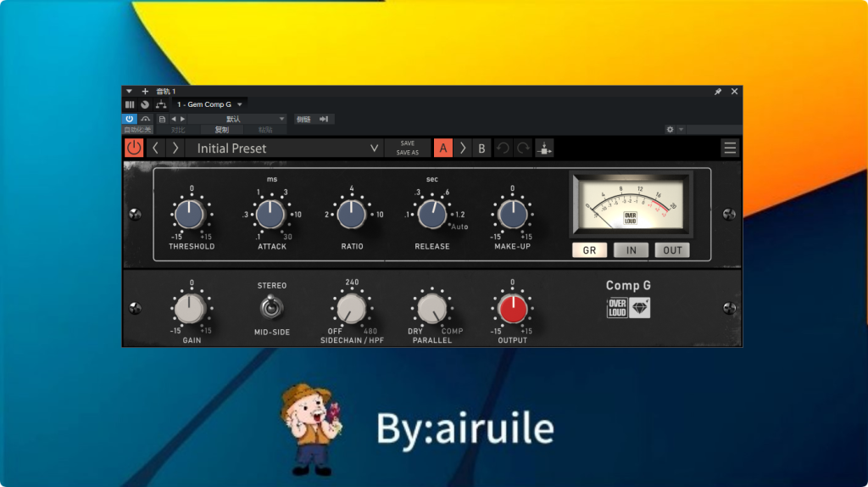Click SAVE preset button
The width and height of the screenshot is (868, 487).
[408, 143]
